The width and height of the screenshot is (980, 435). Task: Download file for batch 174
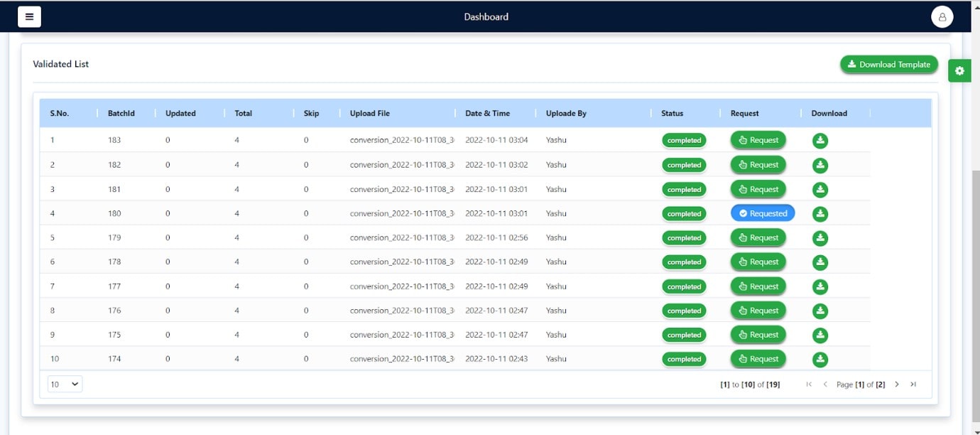pos(820,359)
